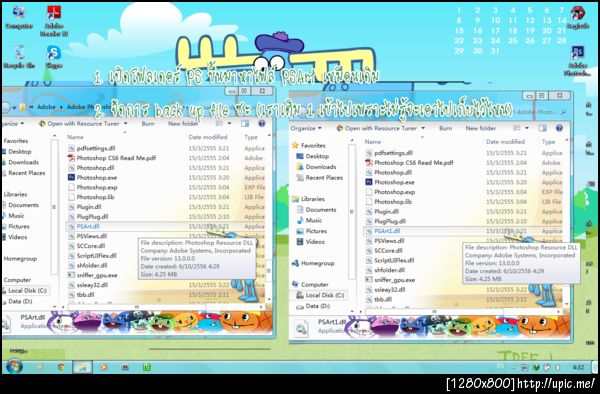The image size is (600, 394).
Task: Click the taskbar clock showing 4:32
Action: 578,367
